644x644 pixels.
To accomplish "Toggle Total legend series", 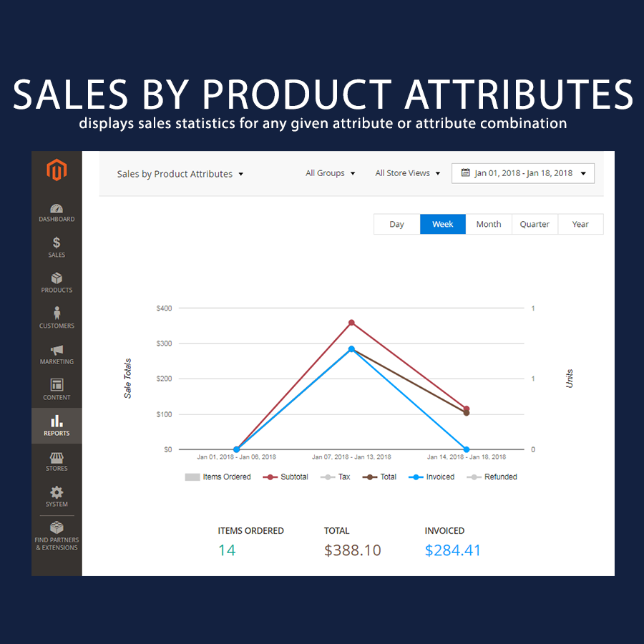I will coord(379,477).
